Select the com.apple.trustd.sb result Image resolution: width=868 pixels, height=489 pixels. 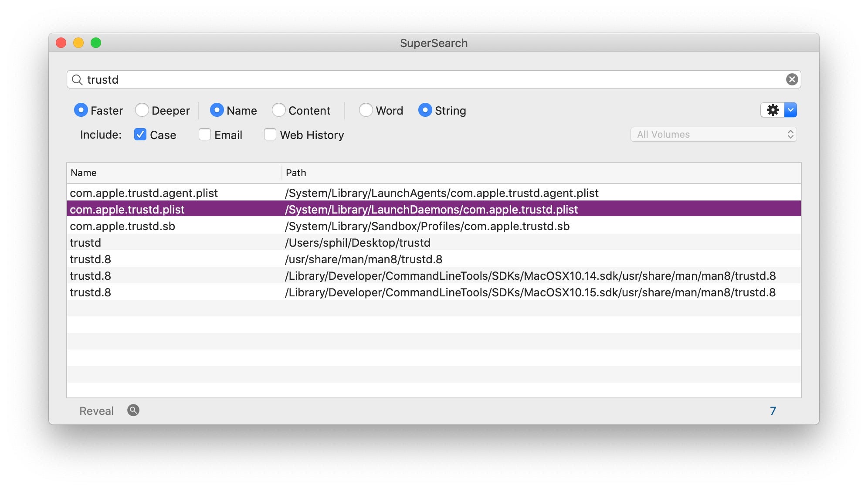[x=122, y=226]
